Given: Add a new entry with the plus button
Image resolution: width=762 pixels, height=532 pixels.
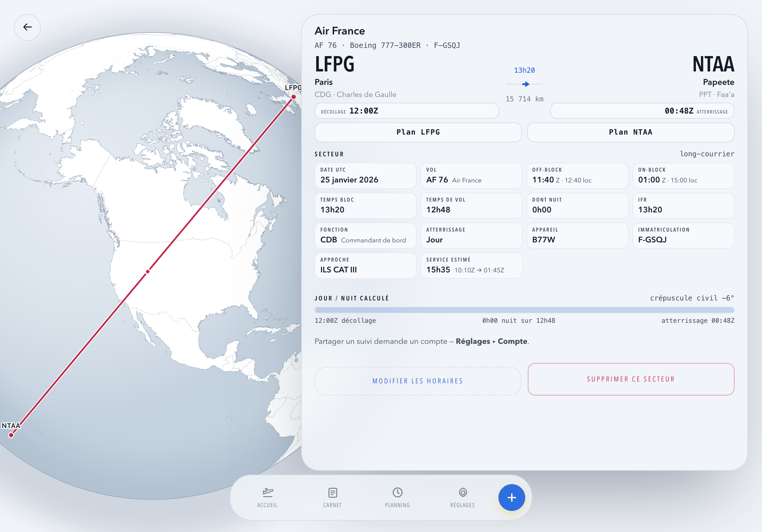Looking at the screenshot, I should 512,497.
